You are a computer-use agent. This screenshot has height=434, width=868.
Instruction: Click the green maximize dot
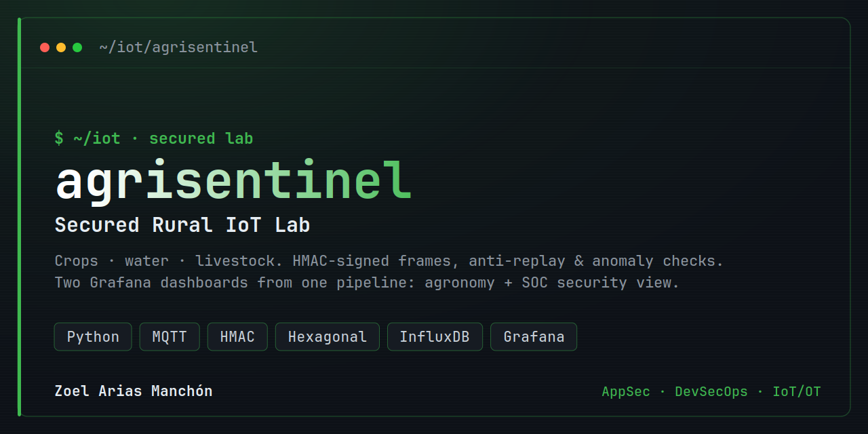[77, 47]
